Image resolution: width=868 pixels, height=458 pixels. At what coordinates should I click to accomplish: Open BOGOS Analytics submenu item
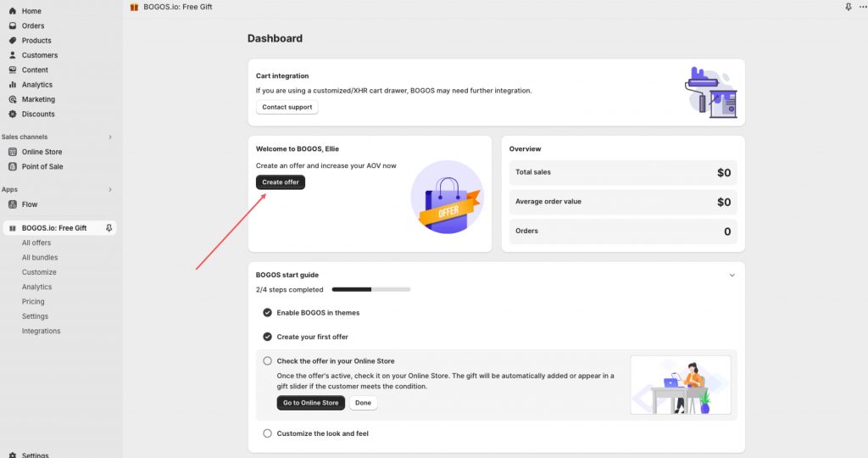click(x=36, y=287)
